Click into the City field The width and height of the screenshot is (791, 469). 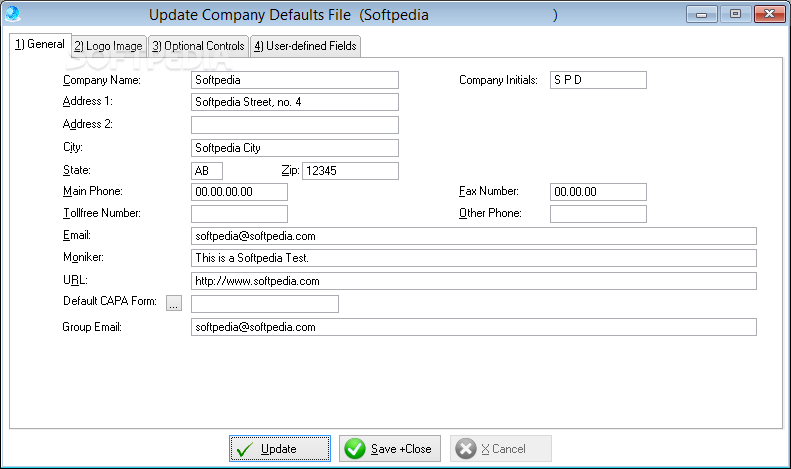[x=295, y=148]
